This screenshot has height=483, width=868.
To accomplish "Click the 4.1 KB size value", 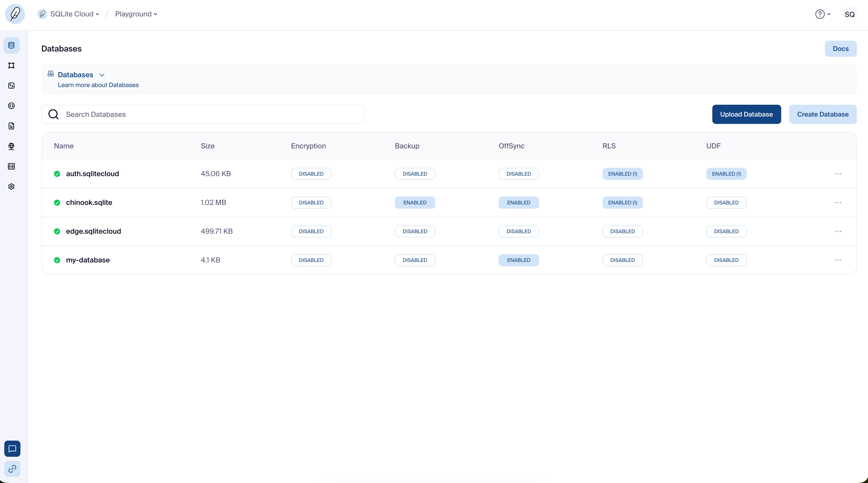I will [210, 260].
